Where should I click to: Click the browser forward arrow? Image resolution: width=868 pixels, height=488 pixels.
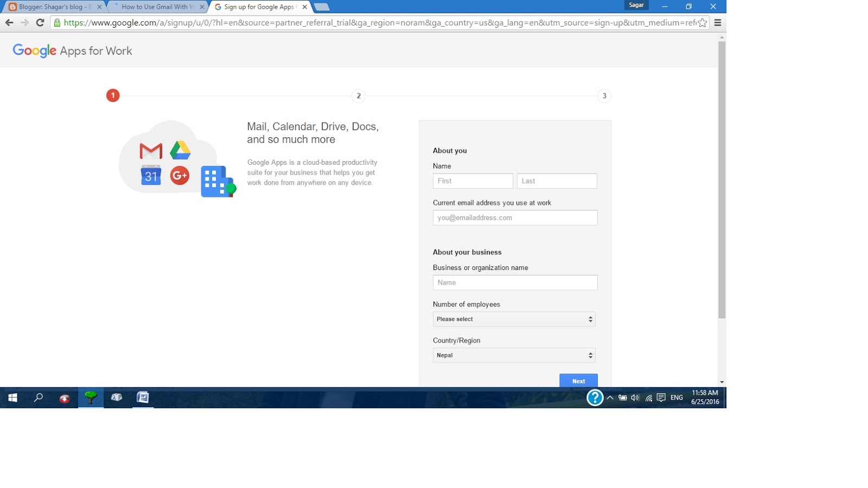[x=24, y=22]
